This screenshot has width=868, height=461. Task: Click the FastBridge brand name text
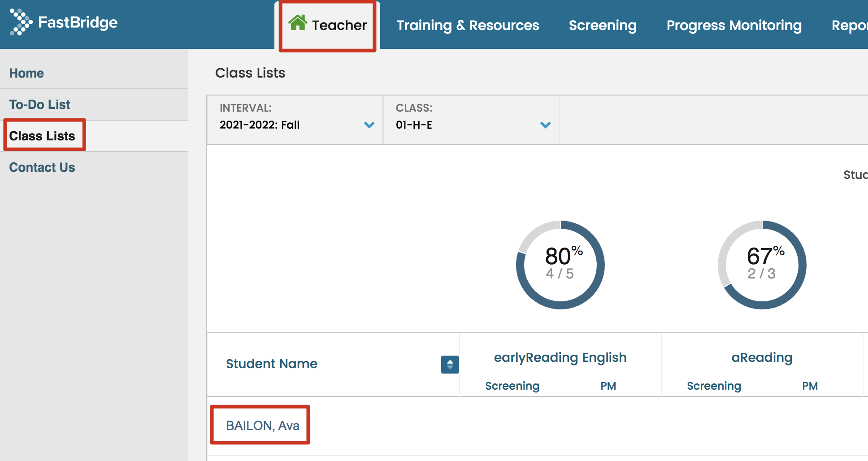tap(78, 22)
